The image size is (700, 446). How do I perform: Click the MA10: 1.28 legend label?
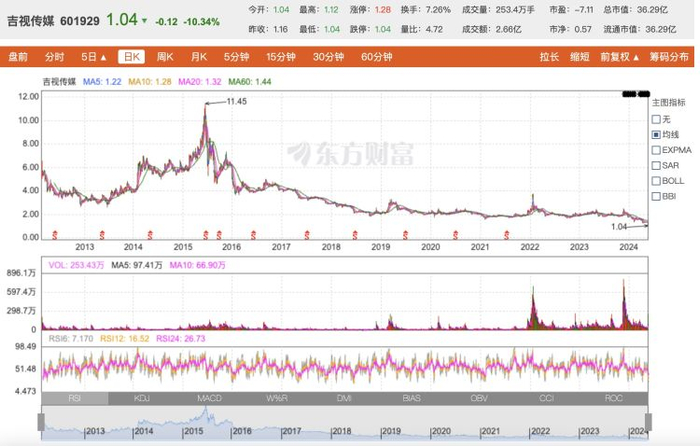[150, 82]
